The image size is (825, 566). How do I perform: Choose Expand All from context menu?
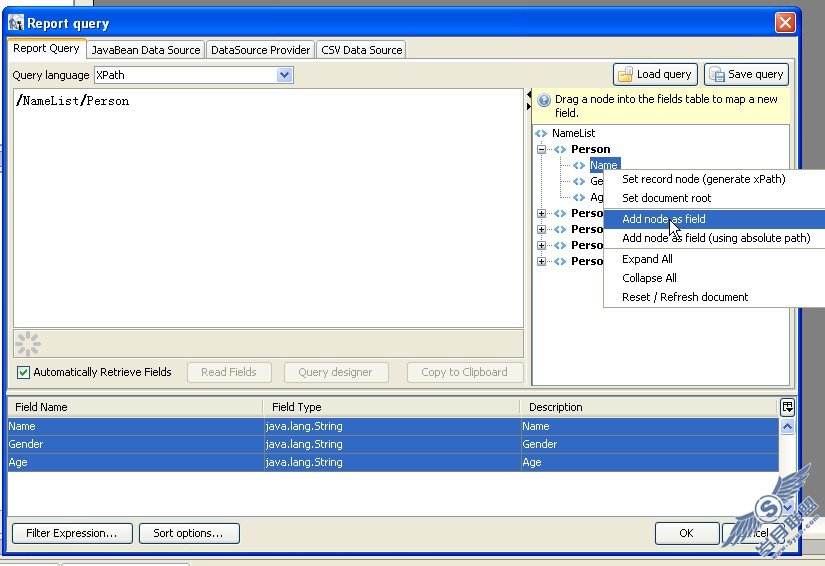tap(714, 259)
